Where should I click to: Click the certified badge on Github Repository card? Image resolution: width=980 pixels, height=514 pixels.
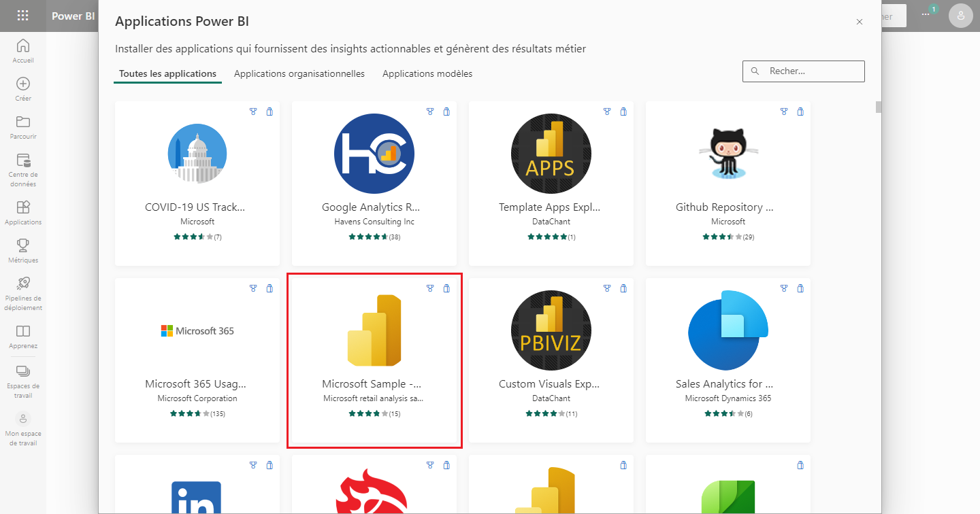(x=784, y=112)
